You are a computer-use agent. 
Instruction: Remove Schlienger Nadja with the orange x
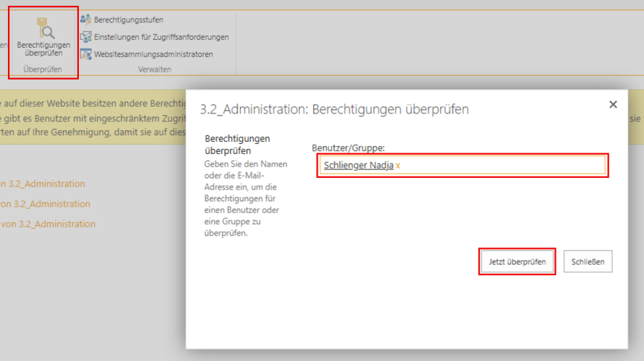(397, 166)
